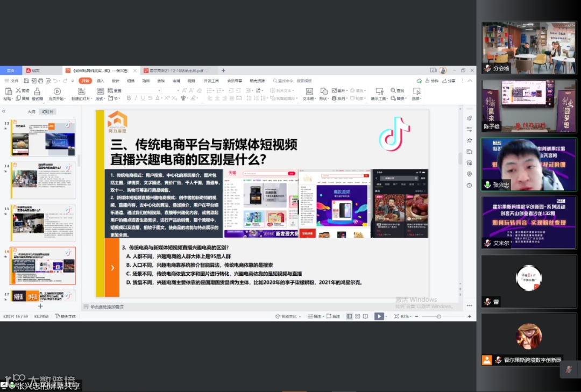This screenshot has width=581, height=392.
Task: Select slide 14 thumbnail
Action: (x=43, y=180)
